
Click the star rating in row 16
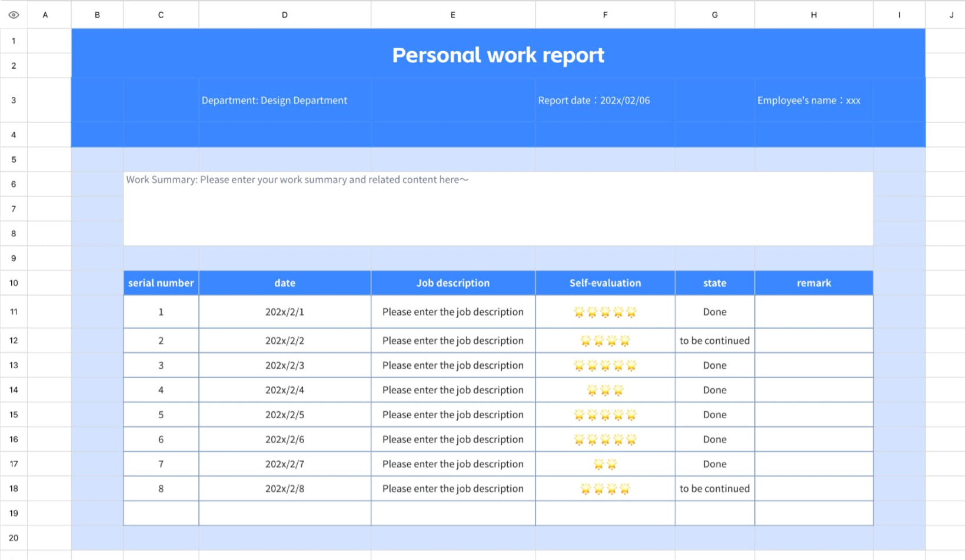605,439
